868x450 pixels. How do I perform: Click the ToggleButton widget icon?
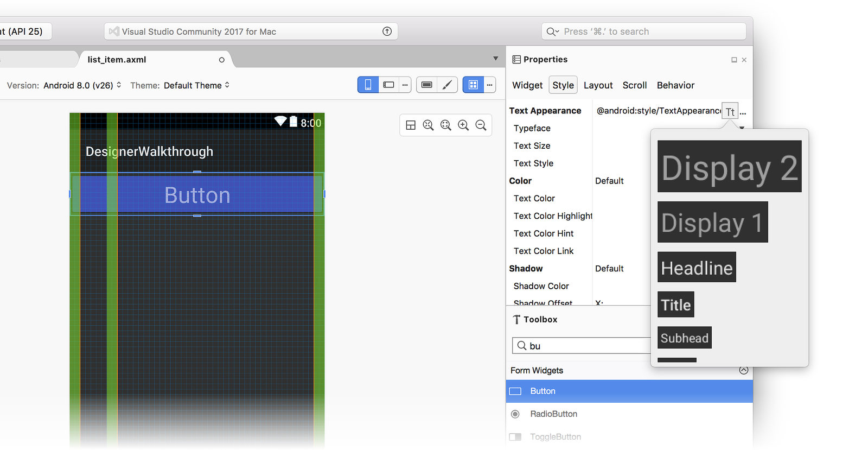(515, 437)
